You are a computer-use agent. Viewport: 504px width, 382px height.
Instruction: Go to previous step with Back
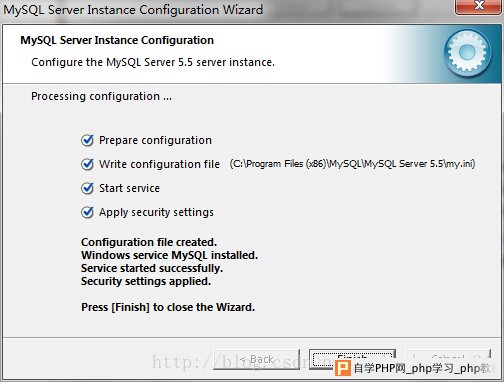(256, 359)
